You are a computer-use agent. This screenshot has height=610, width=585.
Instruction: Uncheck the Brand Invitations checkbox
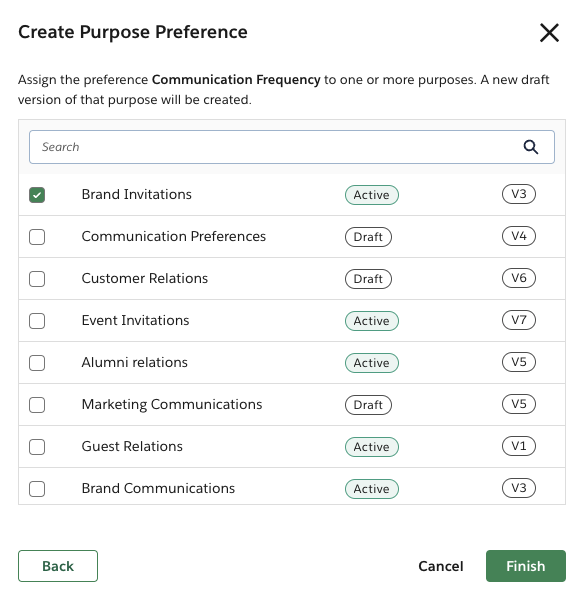pyautogui.click(x=37, y=195)
